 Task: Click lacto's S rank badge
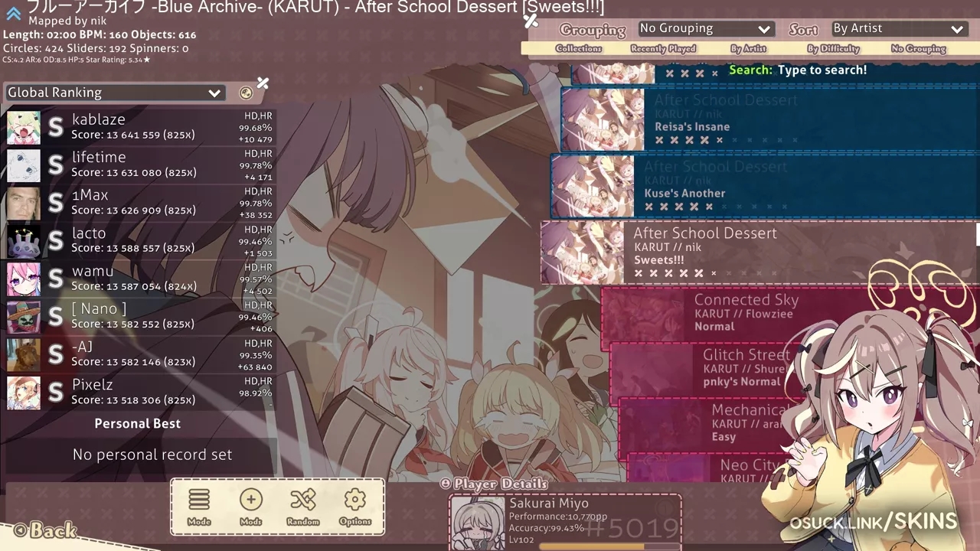pyautogui.click(x=55, y=241)
